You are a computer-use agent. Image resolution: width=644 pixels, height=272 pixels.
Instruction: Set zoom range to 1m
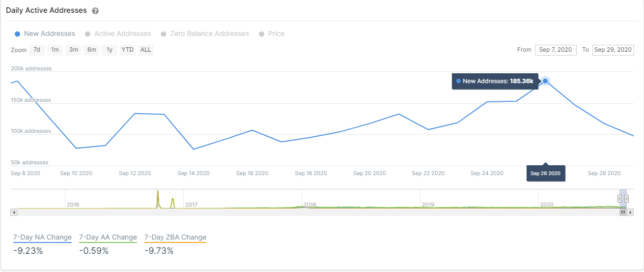(55, 50)
